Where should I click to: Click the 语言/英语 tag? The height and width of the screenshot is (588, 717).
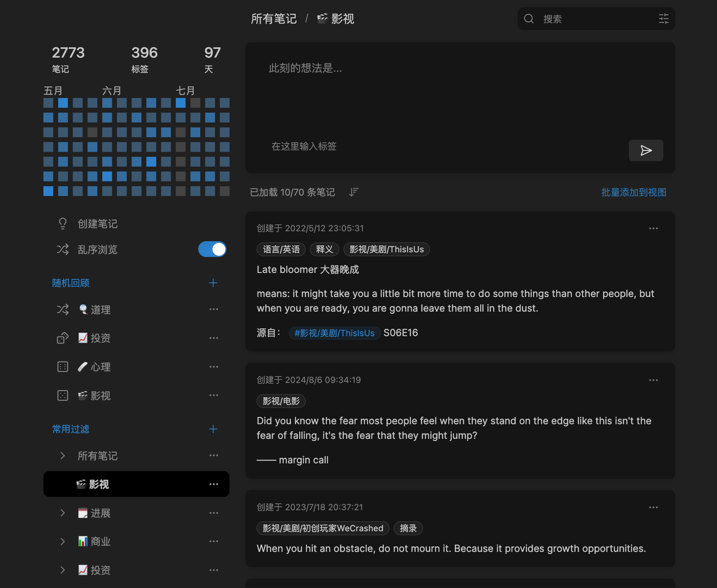pyautogui.click(x=281, y=249)
